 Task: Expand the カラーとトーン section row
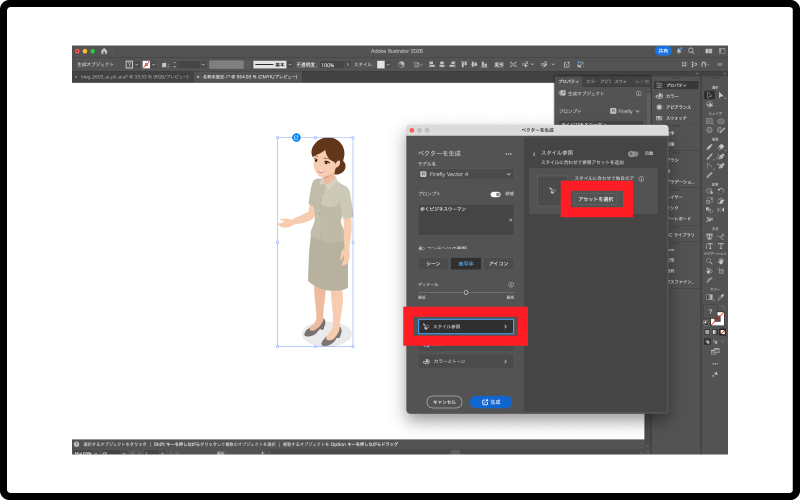465,361
